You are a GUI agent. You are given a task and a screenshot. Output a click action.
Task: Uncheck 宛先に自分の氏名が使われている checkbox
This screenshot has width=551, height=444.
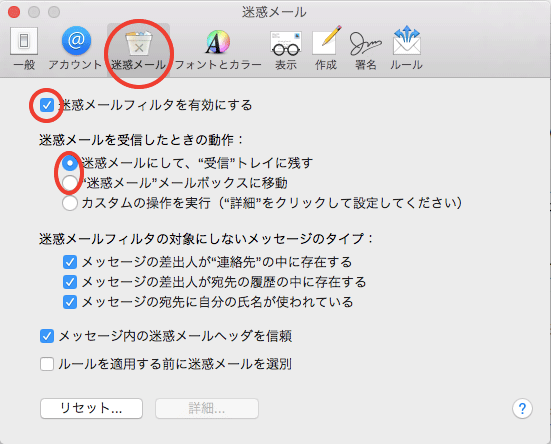coord(70,302)
